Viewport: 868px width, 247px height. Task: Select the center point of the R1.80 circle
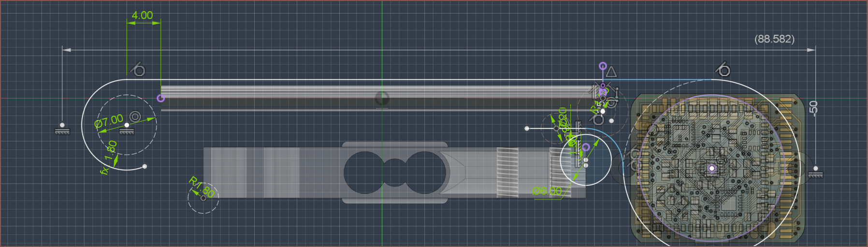tap(203, 198)
